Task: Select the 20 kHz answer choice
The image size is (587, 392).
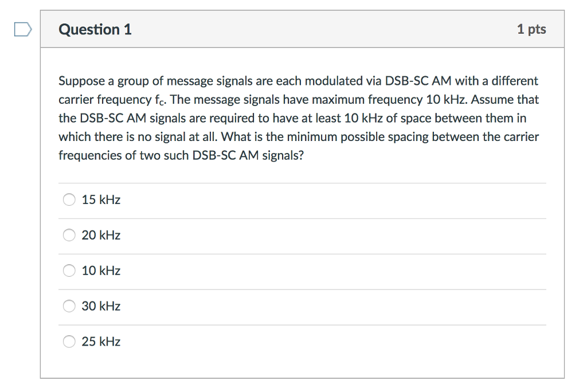Action: coord(69,235)
